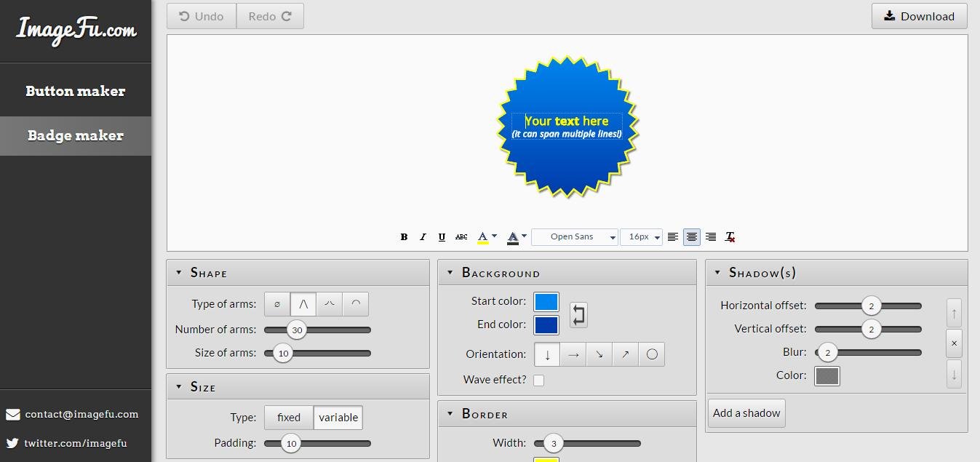Image resolution: width=980 pixels, height=462 pixels.
Task: Switch to Button maker
Action: pyautogui.click(x=76, y=91)
